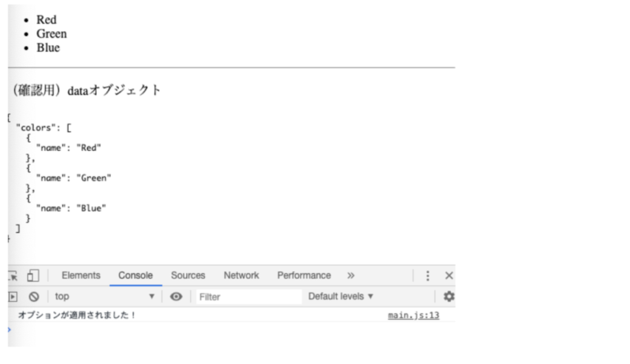Open DevTools three-dot customize menu
Viewport: 630px width, 364px height.
click(x=427, y=276)
